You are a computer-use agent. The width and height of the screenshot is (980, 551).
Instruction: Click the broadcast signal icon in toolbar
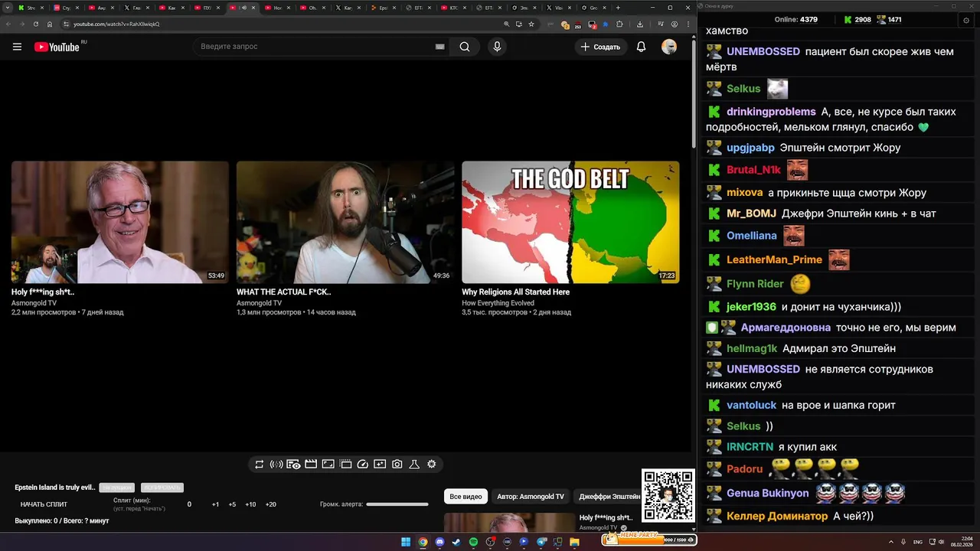coord(276,465)
